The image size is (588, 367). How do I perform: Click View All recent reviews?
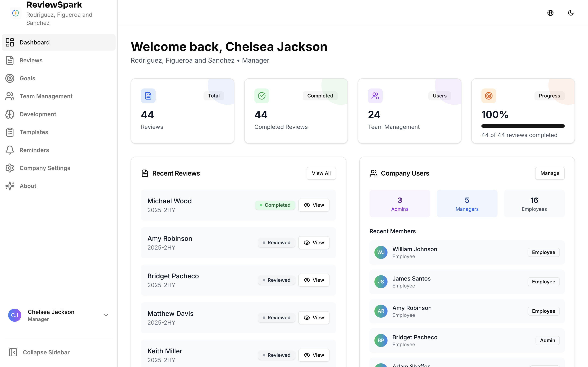click(x=321, y=173)
